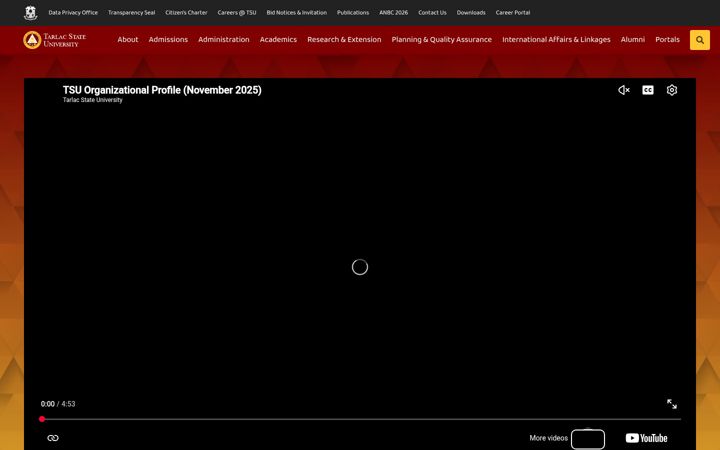Go to Contact Us page

tap(432, 13)
